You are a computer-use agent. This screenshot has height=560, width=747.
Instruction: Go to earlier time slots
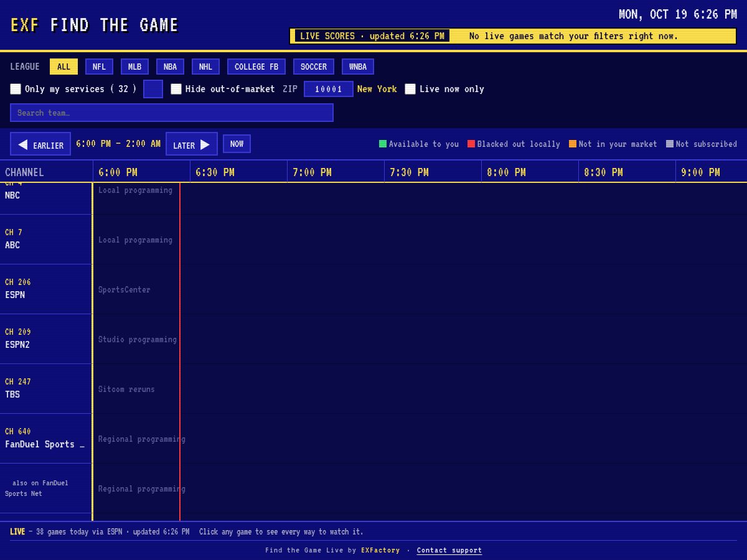40,144
